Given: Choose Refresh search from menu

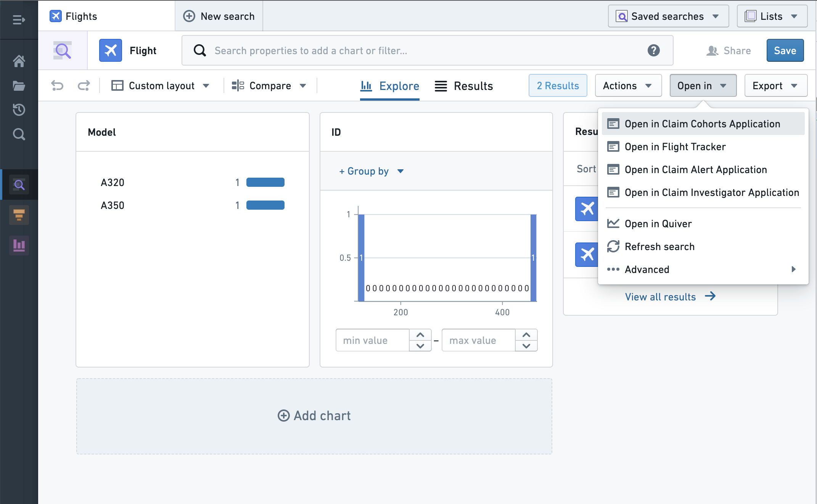Looking at the screenshot, I should coord(703,247).
